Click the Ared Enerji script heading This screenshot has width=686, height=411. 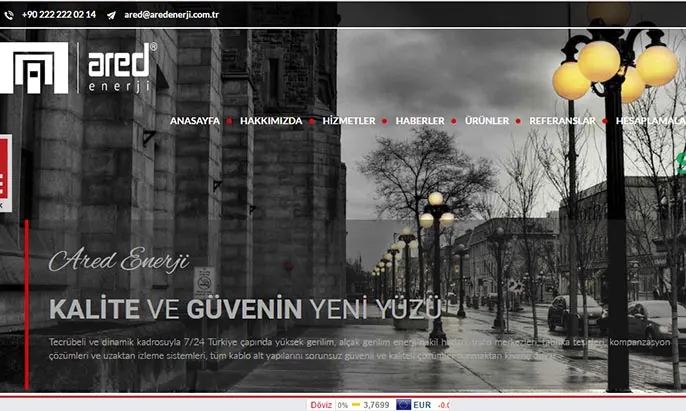119,260
